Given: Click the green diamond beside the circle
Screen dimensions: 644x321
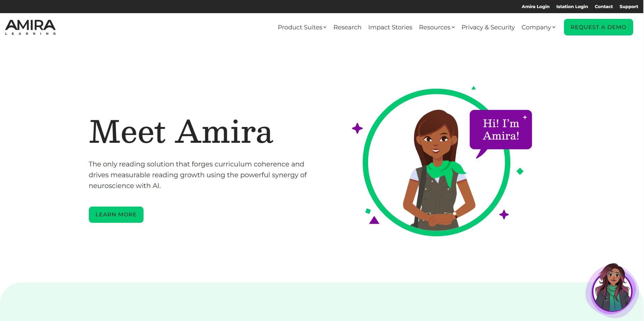Looking at the screenshot, I should pos(520,171).
